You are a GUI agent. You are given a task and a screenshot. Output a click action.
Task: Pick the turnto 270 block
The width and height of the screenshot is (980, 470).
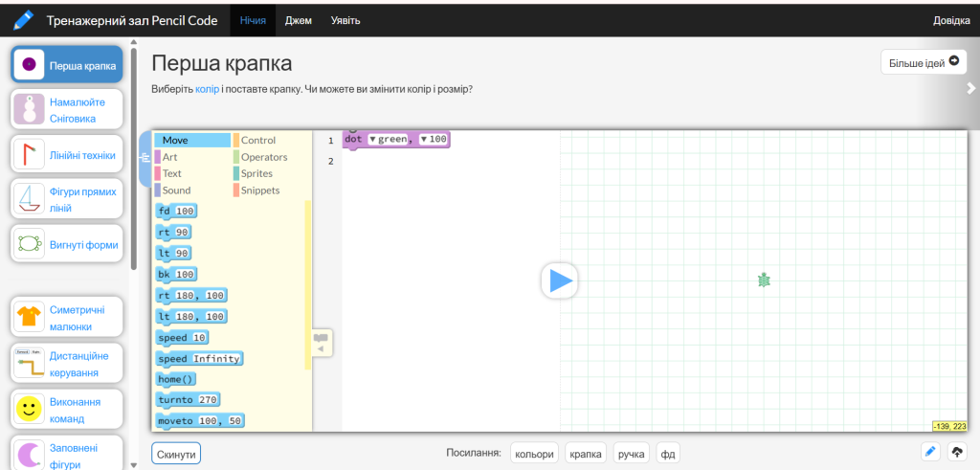(189, 400)
